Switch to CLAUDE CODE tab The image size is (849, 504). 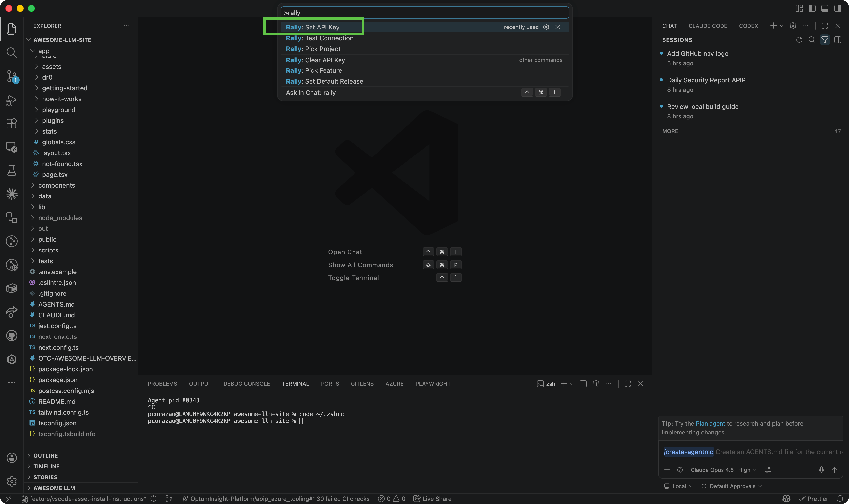pos(708,26)
